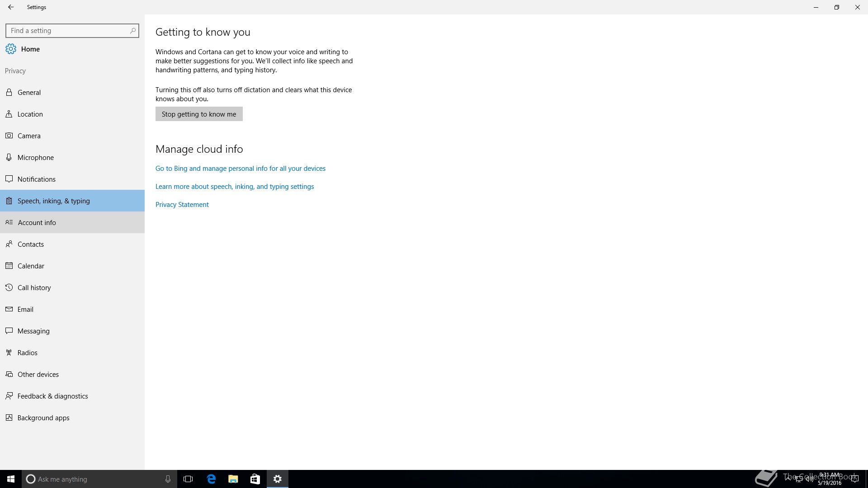
Task: Open Go to Bing manage info link
Action: pos(240,169)
